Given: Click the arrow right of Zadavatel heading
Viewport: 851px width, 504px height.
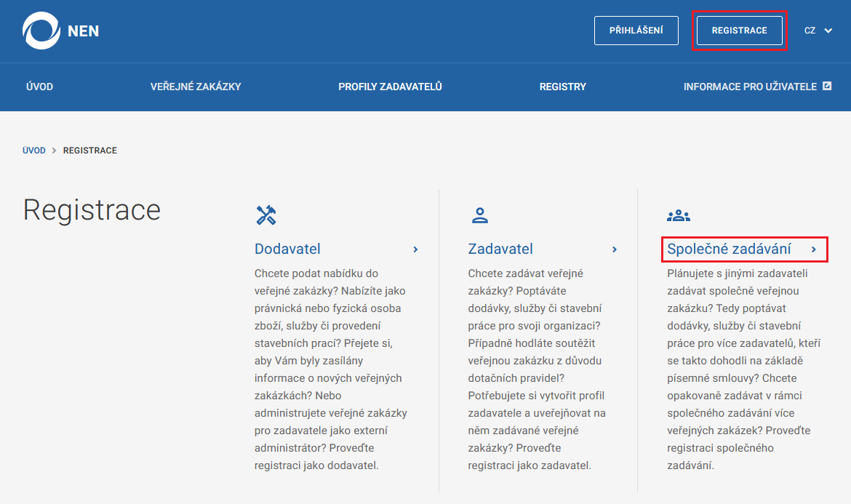Looking at the screenshot, I should tap(615, 249).
